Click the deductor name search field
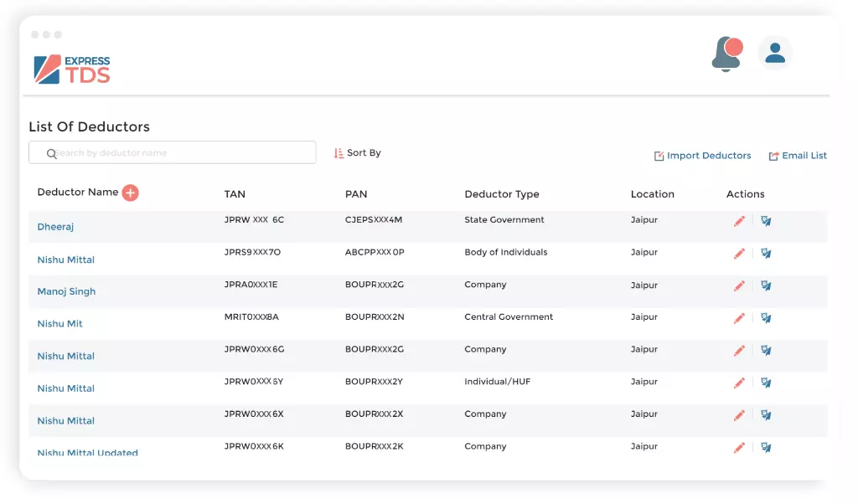This screenshot has width=858, height=504. coord(172,152)
